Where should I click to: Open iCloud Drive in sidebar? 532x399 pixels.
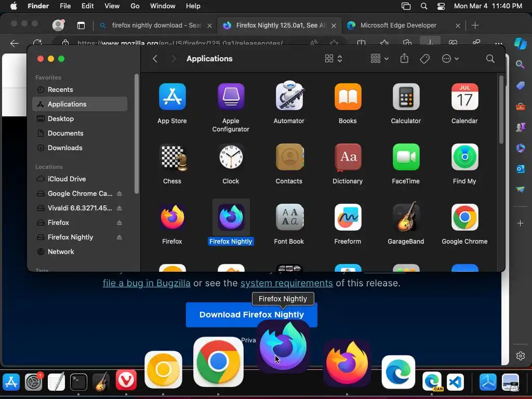click(x=79, y=179)
